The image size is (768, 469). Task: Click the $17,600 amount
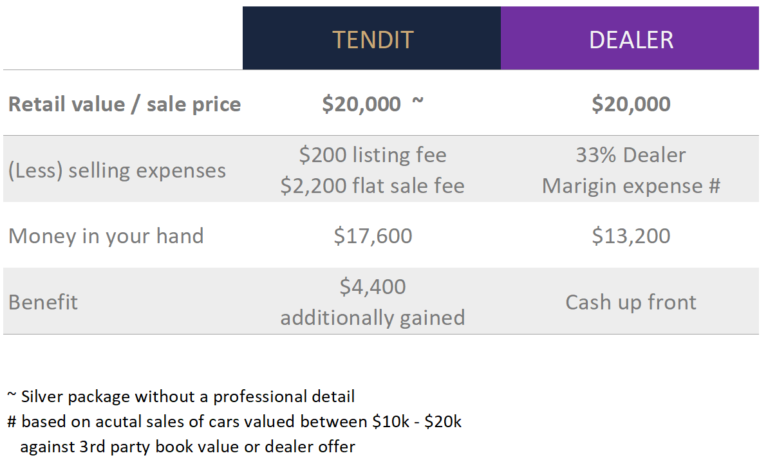pos(373,236)
